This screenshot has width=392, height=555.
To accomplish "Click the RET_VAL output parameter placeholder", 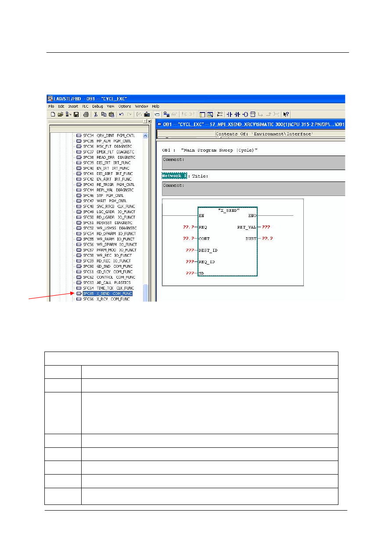I will click(x=266, y=228).
